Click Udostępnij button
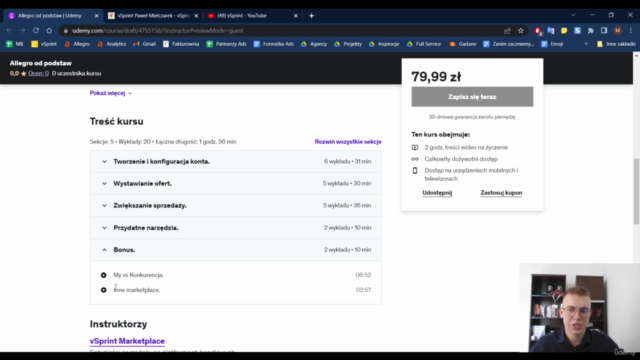Image resolution: width=640 pixels, height=360 pixels. (437, 193)
